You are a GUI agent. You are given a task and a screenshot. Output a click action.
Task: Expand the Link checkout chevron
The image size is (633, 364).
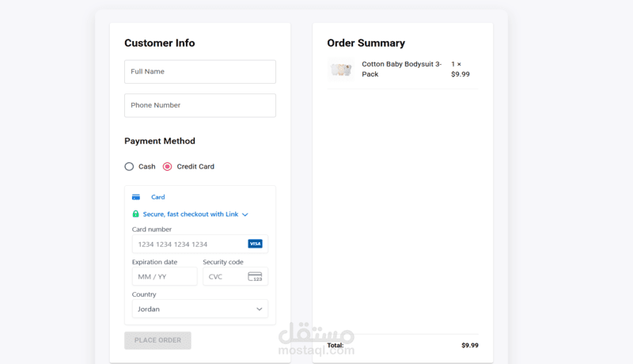coord(245,214)
